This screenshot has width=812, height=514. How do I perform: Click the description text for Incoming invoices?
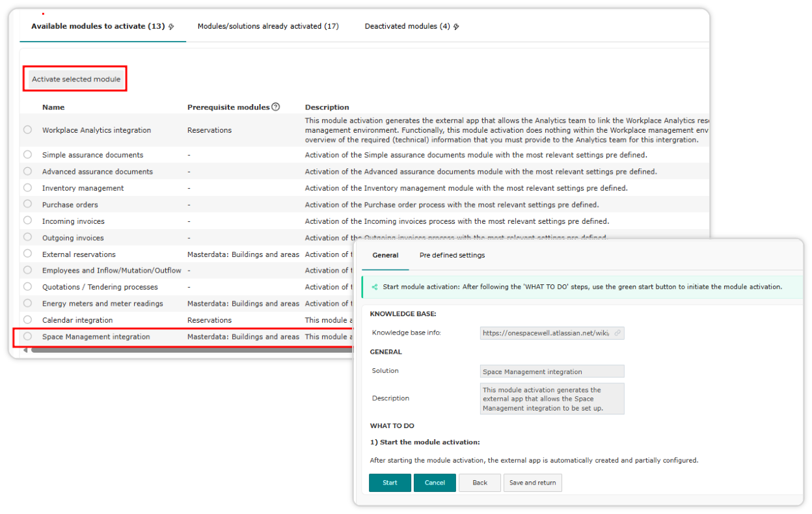tap(457, 221)
